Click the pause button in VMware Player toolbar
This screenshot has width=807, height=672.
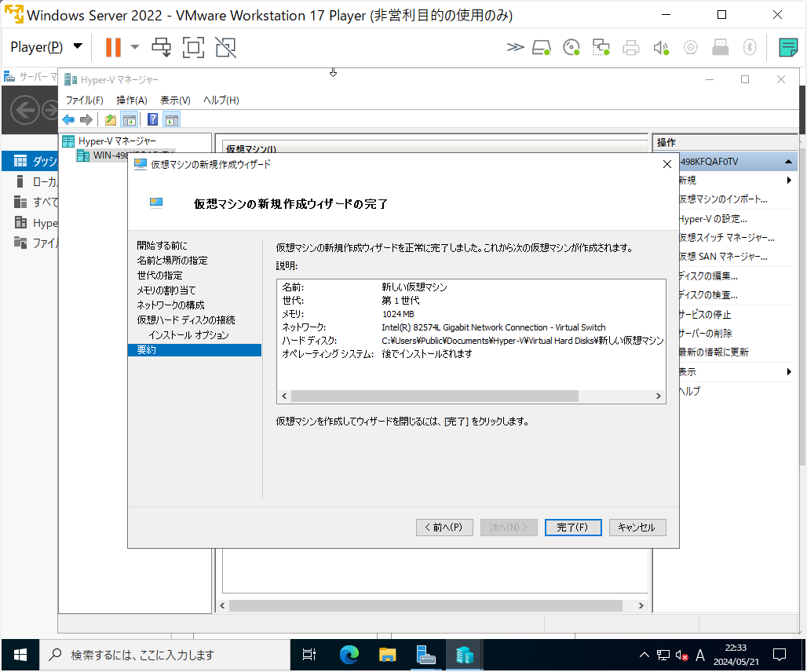pyautogui.click(x=113, y=47)
